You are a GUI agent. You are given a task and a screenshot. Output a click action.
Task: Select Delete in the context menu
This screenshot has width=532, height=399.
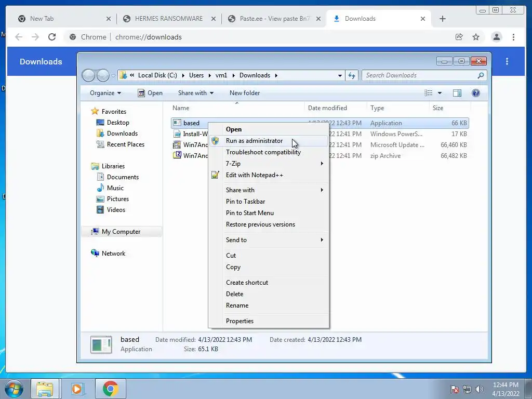point(268,294)
